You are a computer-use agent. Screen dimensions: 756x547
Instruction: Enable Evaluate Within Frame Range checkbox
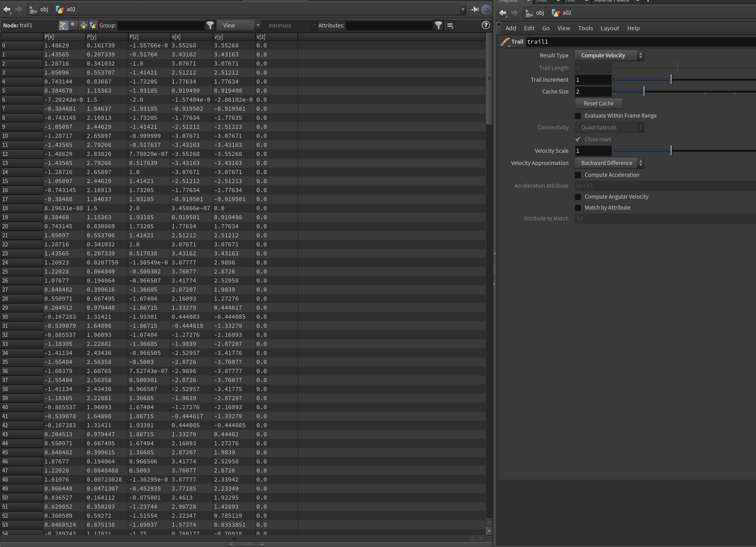(x=578, y=116)
